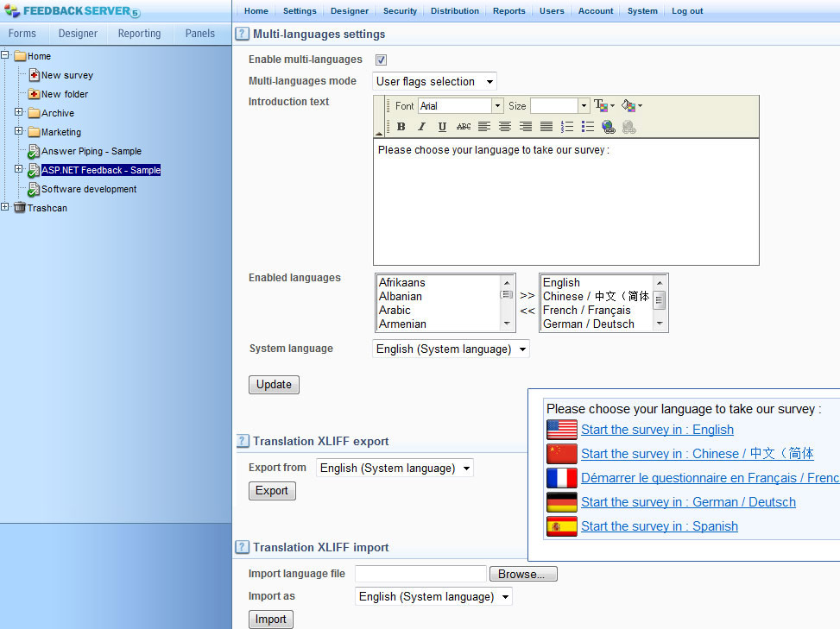Click the United States flag icon

561,430
